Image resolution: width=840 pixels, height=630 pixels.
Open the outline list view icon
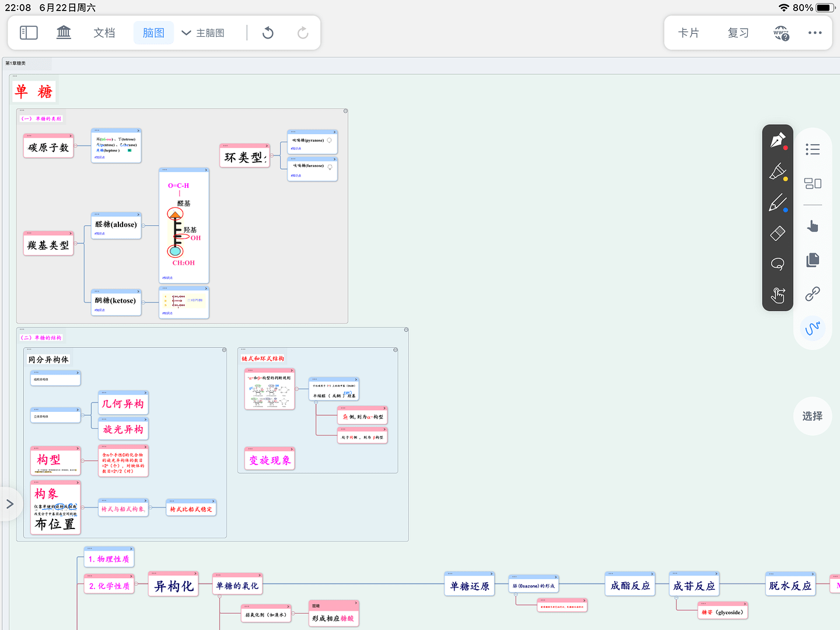tap(813, 149)
